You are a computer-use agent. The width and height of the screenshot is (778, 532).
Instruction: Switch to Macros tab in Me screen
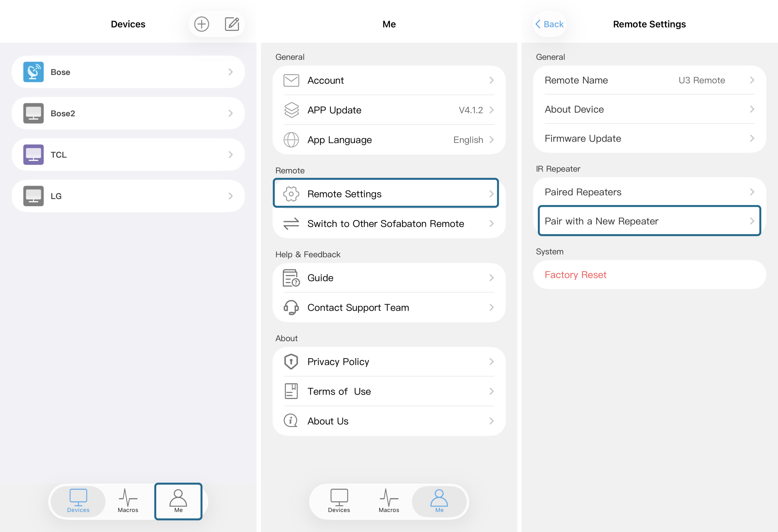click(x=389, y=501)
